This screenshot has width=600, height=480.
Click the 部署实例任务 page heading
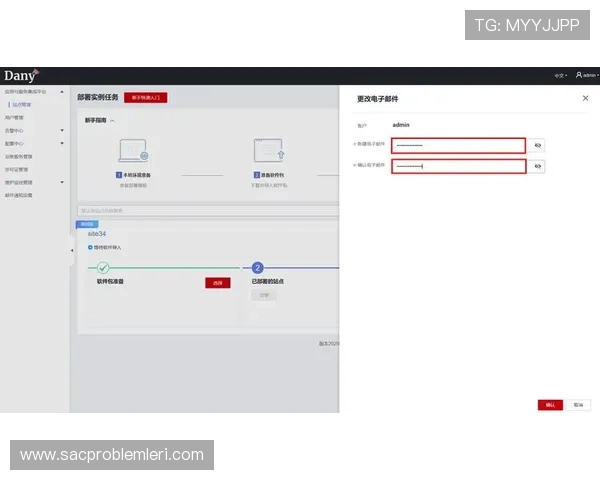[x=98, y=97]
